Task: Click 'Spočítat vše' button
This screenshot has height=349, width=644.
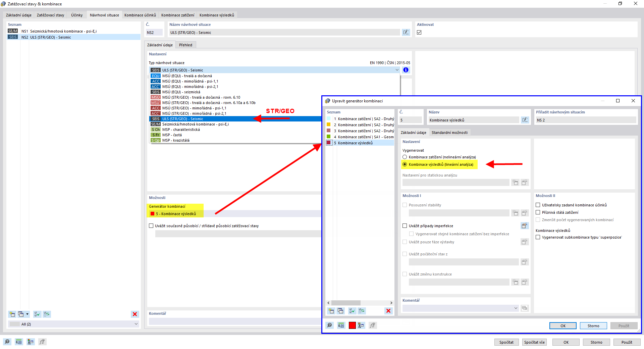Action: 534,342
